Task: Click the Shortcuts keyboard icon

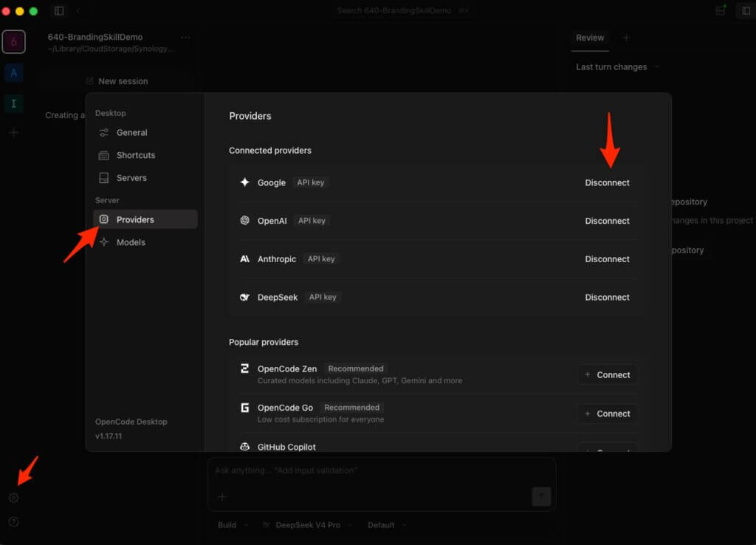Action: click(x=103, y=155)
